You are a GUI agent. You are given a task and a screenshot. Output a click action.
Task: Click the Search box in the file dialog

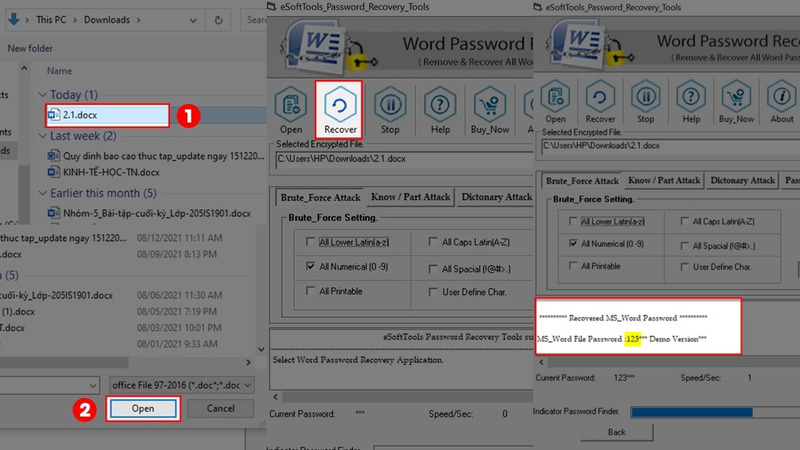coord(254,20)
